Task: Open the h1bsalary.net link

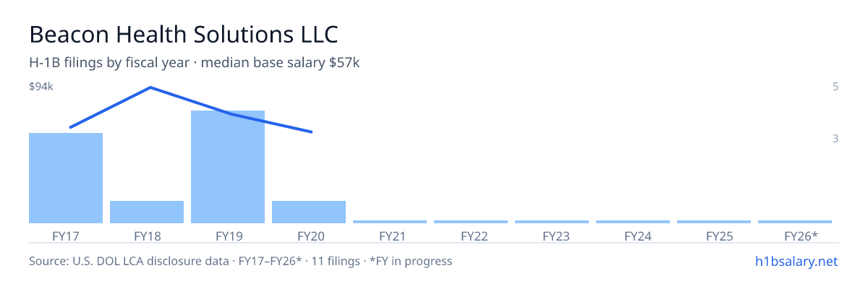Action: [x=796, y=261]
